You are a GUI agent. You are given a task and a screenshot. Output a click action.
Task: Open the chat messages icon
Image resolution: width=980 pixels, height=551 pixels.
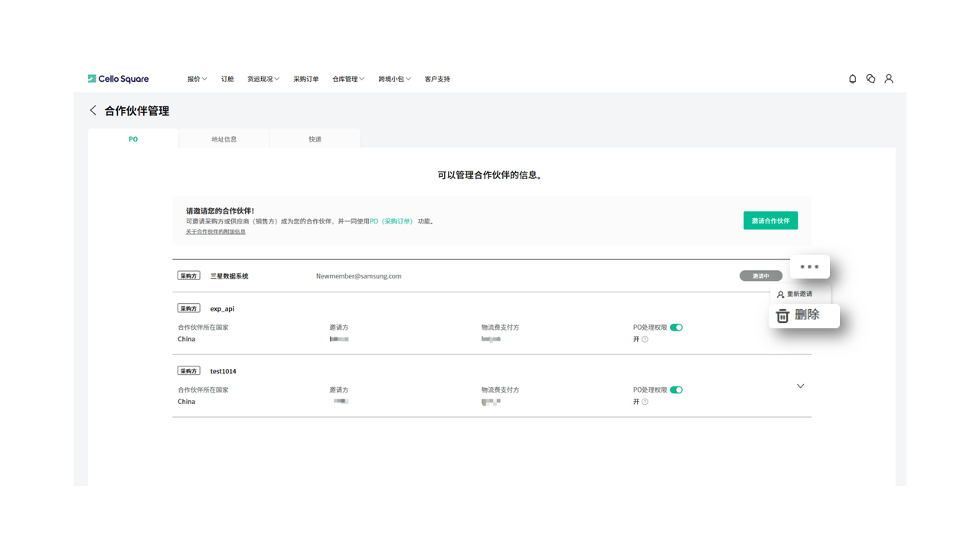871,79
